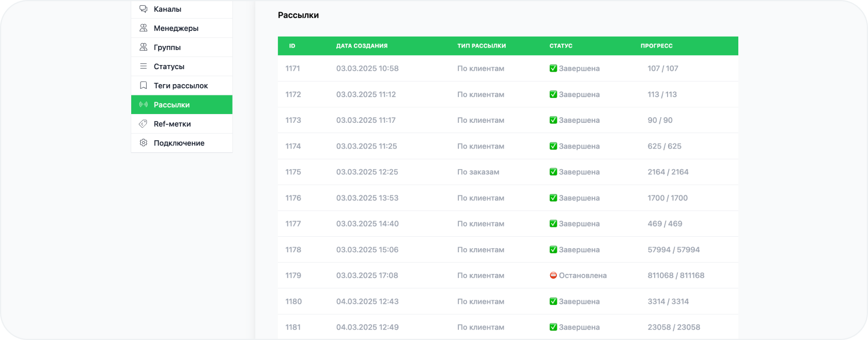The width and height of the screenshot is (868, 340).
Task: Click the ПРОГРЕСС column header
Action: click(657, 46)
